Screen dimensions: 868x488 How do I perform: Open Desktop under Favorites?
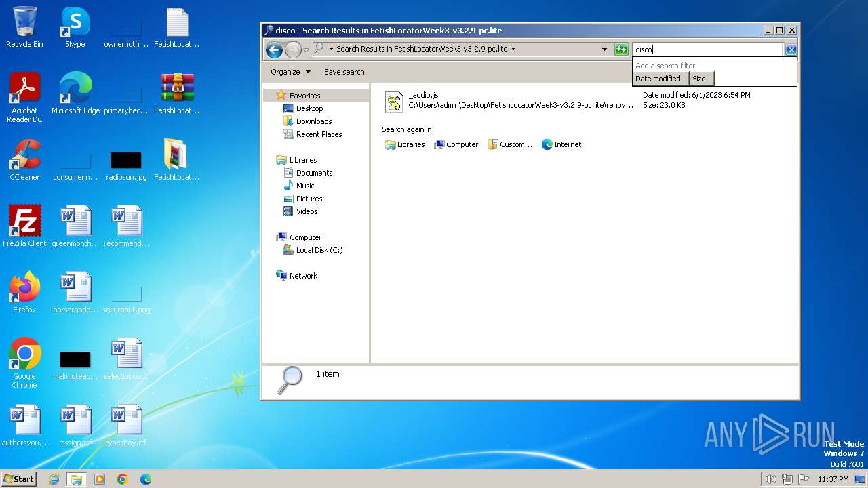tap(309, 108)
